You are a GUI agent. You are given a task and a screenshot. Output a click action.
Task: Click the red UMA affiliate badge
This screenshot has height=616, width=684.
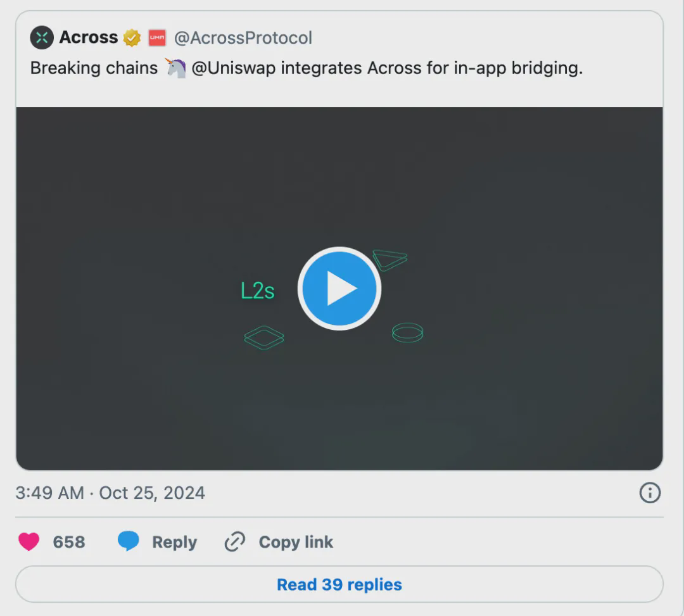point(157,39)
